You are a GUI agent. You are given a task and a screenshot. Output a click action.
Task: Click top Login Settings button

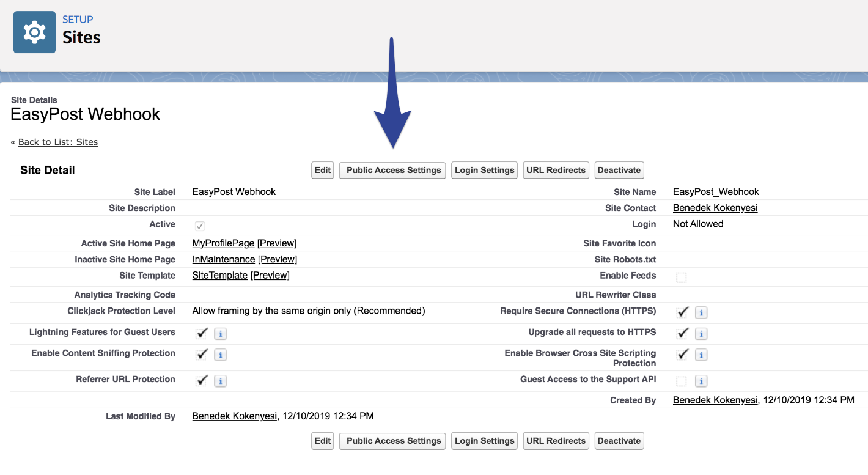pyautogui.click(x=485, y=170)
